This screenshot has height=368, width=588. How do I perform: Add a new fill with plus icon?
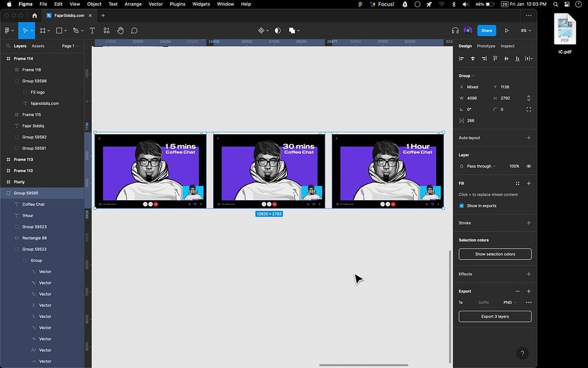pos(529,183)
